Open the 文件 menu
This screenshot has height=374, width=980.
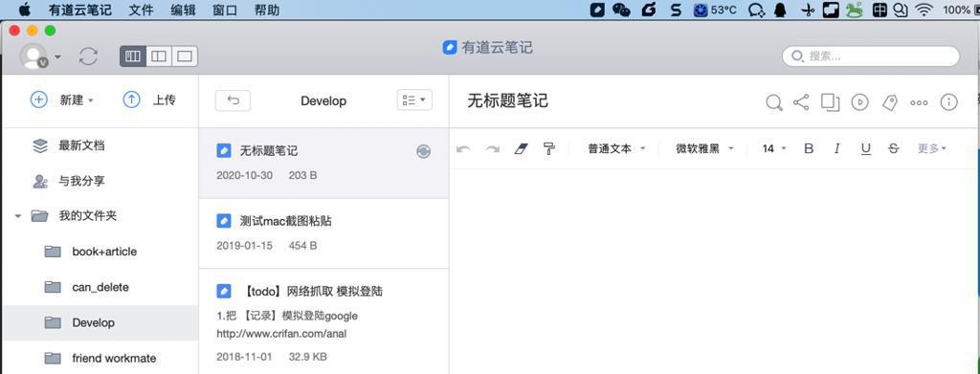(142, 10)
